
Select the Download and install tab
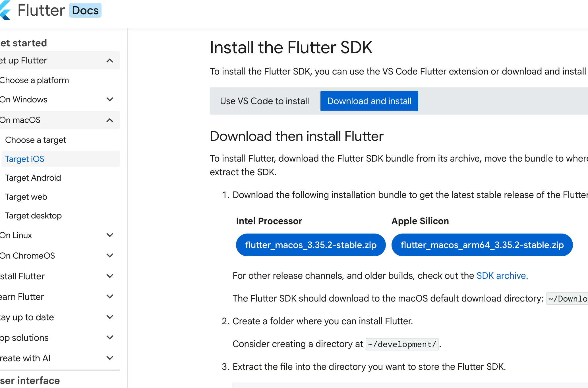click(369, 101)
